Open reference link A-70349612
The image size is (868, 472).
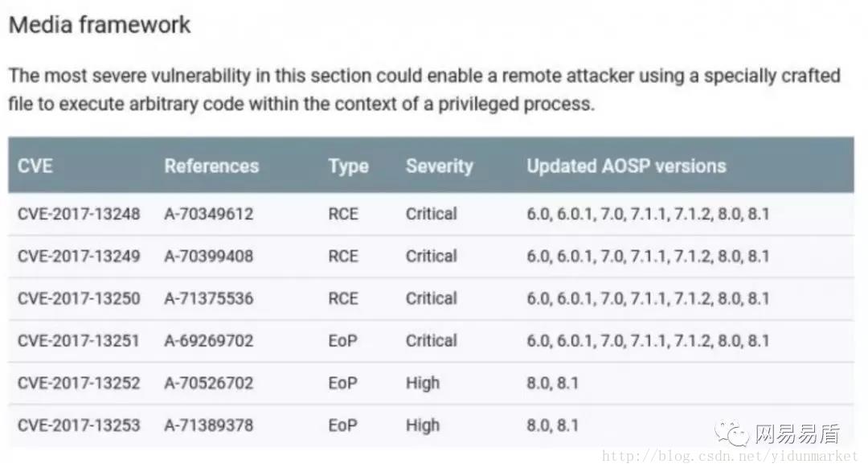point(209,214)
